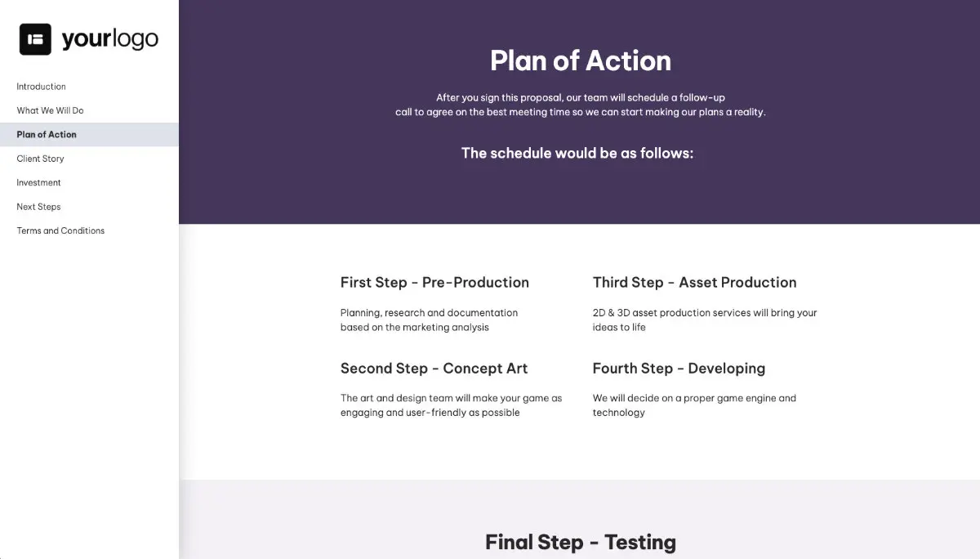Click the Second Step - Concept Art heading
Viewport: 980px width, 559px height.
pos(434,368)
